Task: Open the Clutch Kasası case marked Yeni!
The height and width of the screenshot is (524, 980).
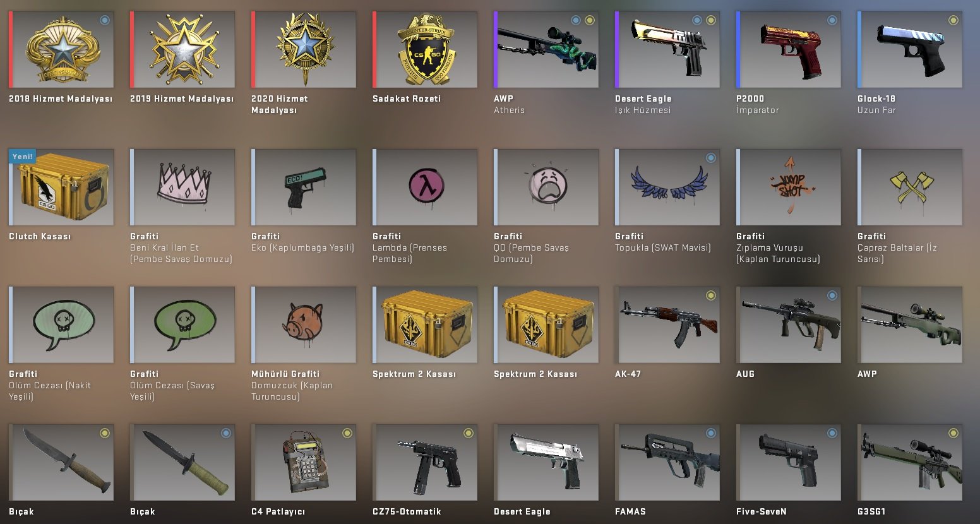Action: pyautogui.click(x=61, y=187)
